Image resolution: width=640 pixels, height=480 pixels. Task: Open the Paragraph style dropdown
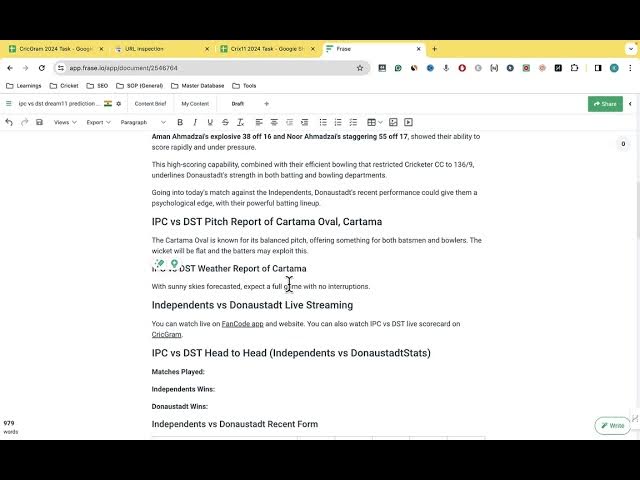(x=143, y=122)
